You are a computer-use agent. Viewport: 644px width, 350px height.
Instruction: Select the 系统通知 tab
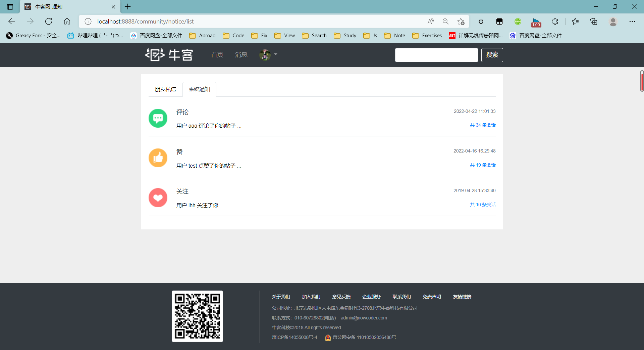[x=199, y=89]
